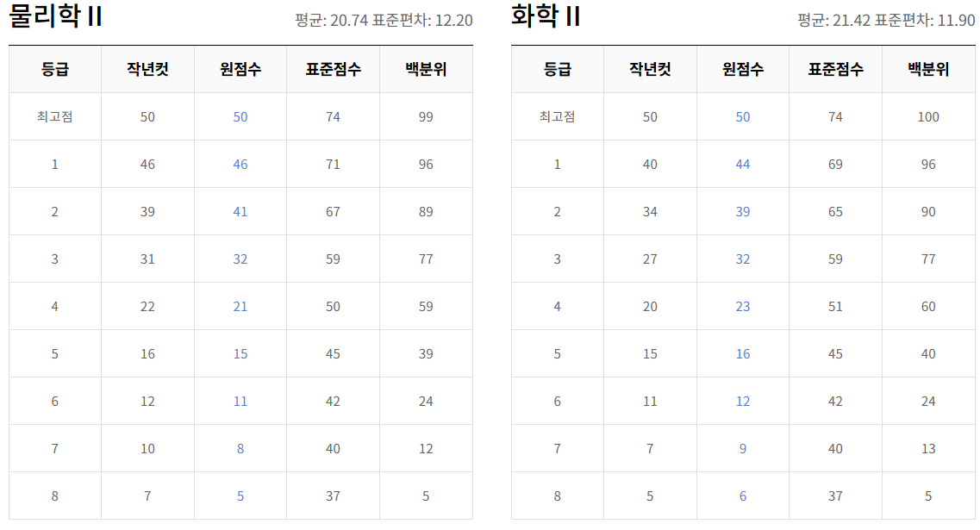This screenshot has height=530, width=980.
Task: Click the 작년컷 header in 물리학 II table
Action: (147, 70)
